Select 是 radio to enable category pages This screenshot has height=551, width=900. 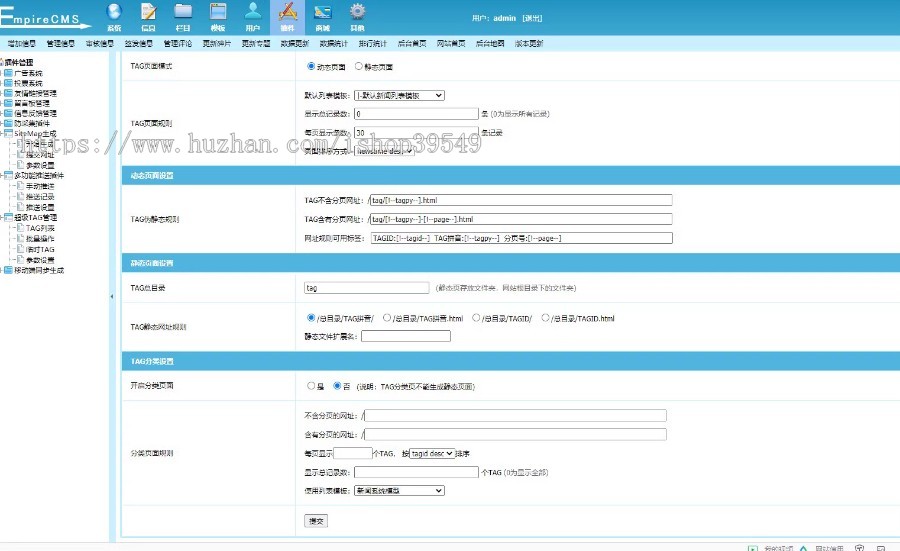click(x=311, y=386)
